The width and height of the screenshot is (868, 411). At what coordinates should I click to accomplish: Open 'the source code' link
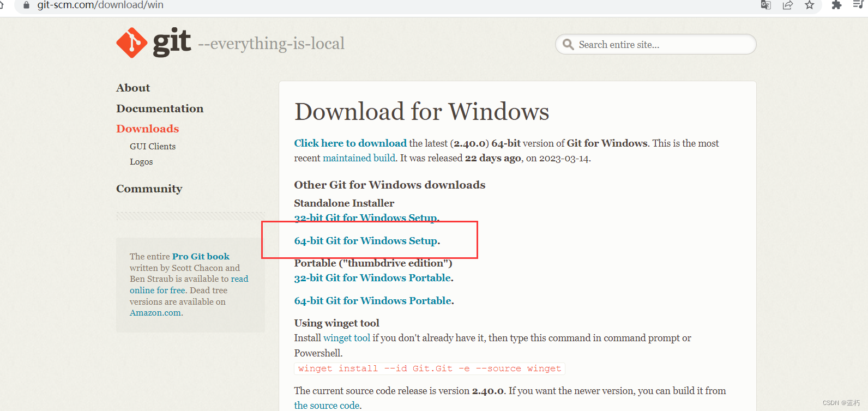click(x=327, y=405)
